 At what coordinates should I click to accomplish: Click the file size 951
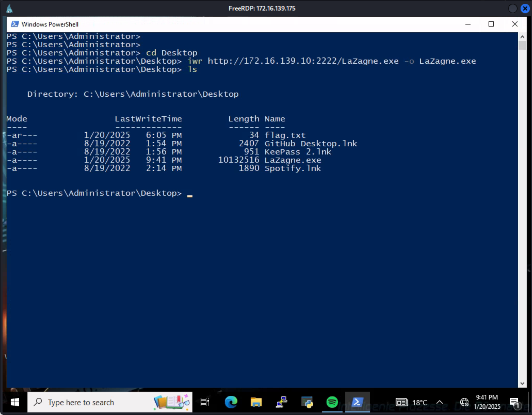[x=251, y=152]
